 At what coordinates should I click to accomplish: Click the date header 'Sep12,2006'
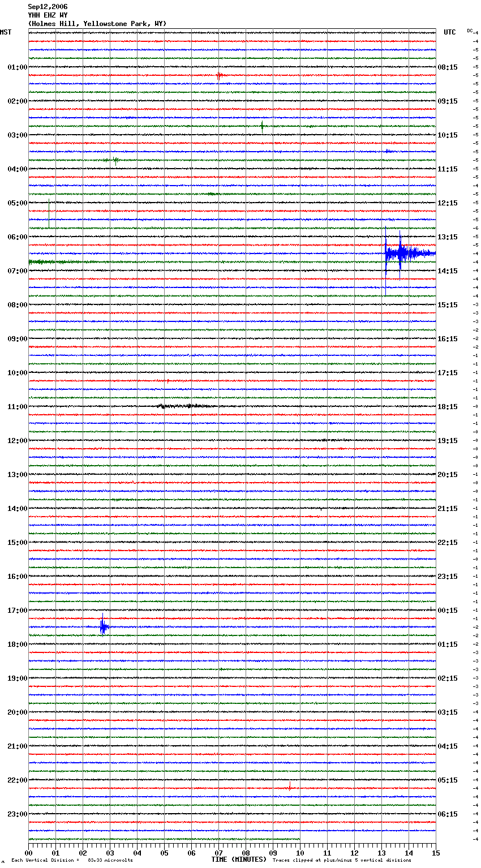click(x=48, y=7)
